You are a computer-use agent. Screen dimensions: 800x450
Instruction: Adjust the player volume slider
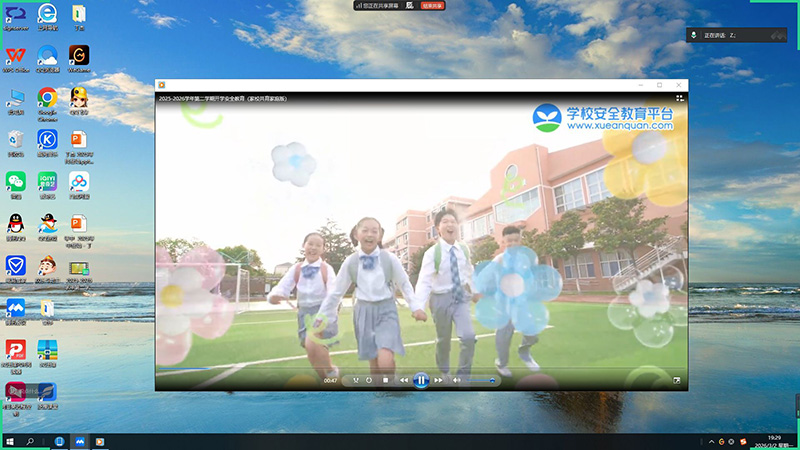[x=478, y=380]
